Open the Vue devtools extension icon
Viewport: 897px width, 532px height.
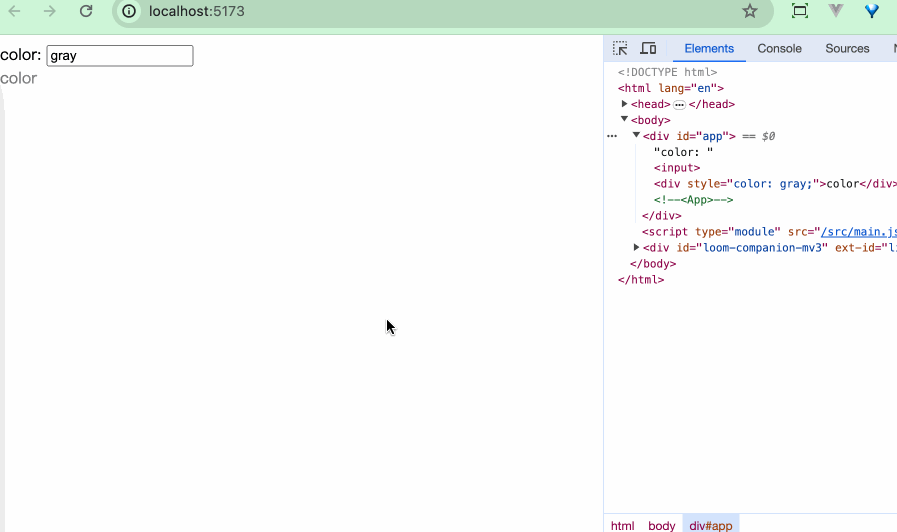coord(836,11)
